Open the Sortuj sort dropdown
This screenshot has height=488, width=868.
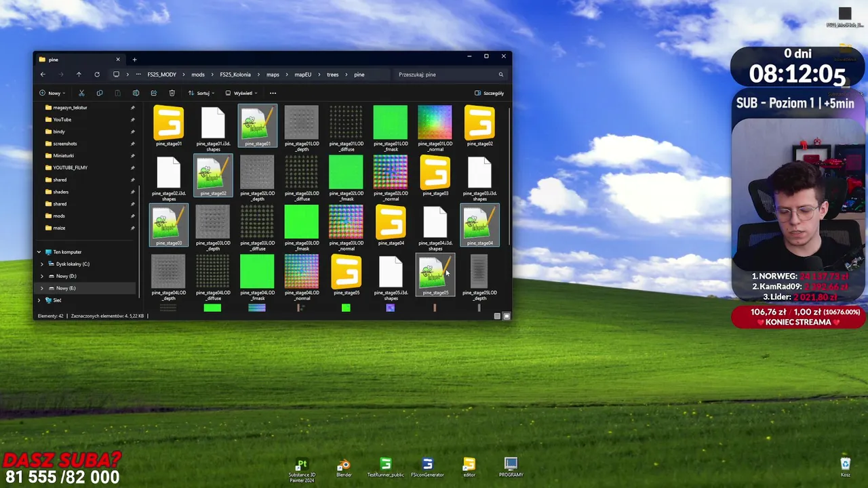click(x=201, y=93)
